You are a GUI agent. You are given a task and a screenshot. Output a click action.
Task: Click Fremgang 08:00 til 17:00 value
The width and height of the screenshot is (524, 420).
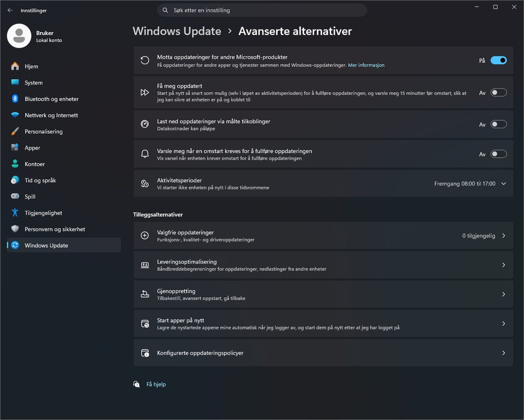[465, 184]
